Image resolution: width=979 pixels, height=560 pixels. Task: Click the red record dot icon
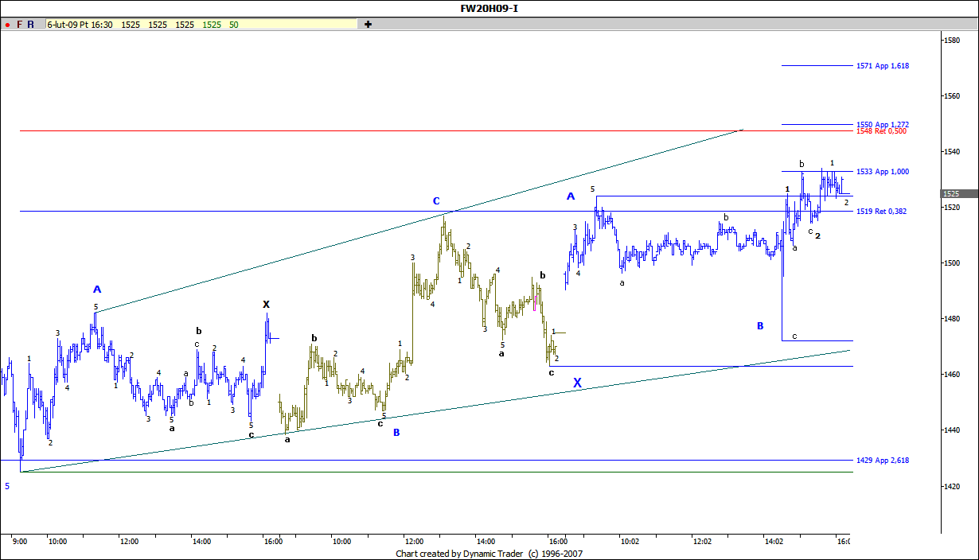[6, 25]
